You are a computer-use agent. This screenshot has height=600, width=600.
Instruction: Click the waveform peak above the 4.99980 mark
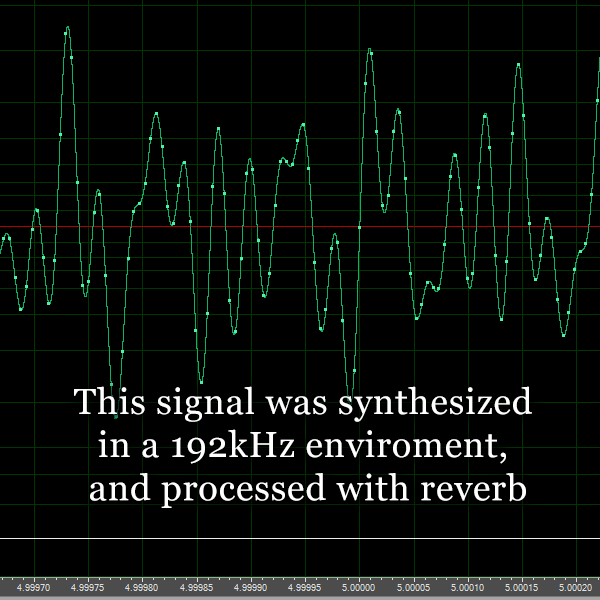click(x=156, y=114)
